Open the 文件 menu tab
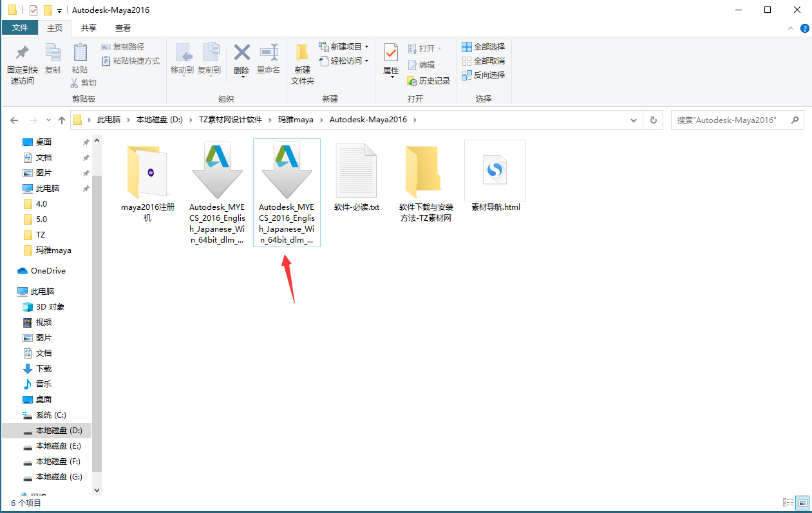The width and height of the screenshot is (812, 513). [x=20, y=28]
